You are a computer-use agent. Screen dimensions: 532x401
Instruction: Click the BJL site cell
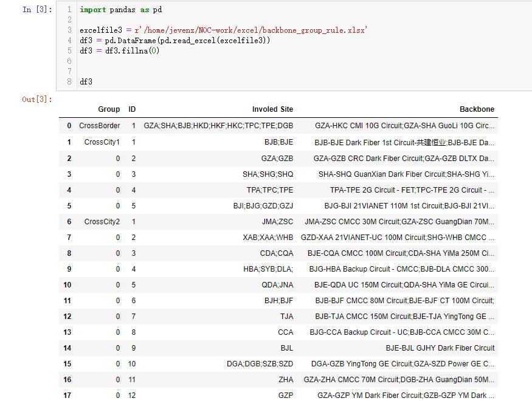pos(287,348)
